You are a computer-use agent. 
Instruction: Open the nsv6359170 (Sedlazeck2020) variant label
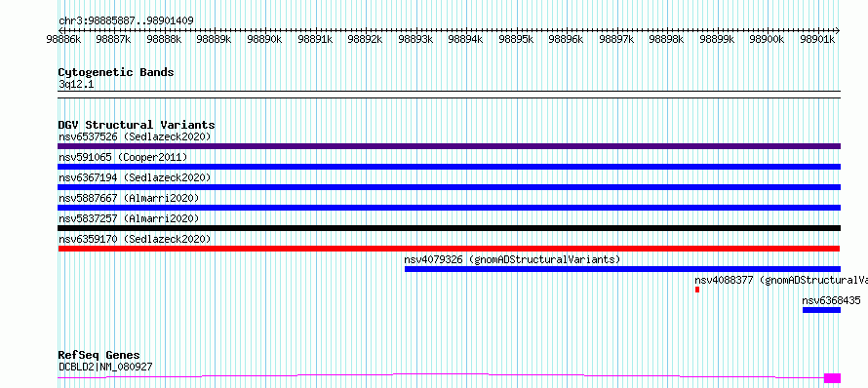click(135, 239)
